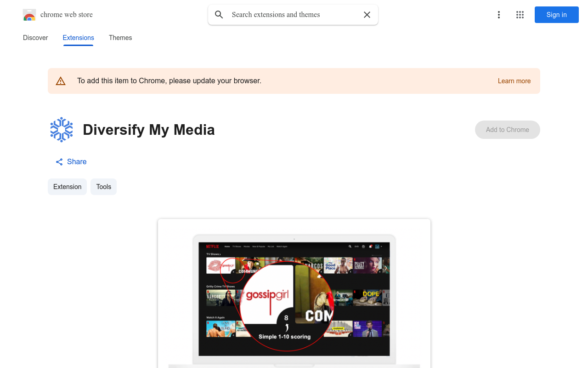Click the Diversify My Media heading
Viewport: 588px width, 368px height.
click(149, 130)
